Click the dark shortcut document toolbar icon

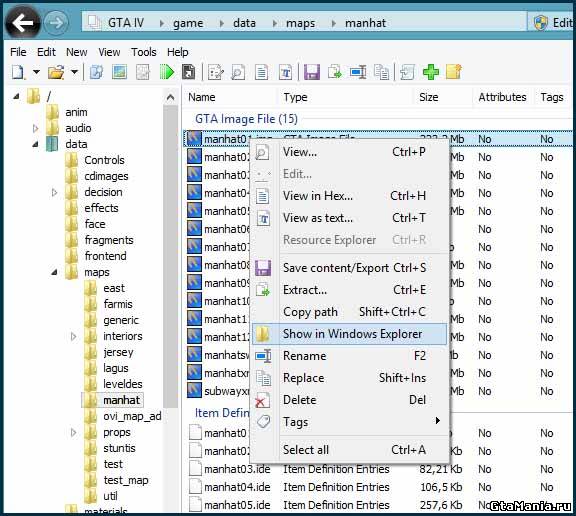pos(188,72)
